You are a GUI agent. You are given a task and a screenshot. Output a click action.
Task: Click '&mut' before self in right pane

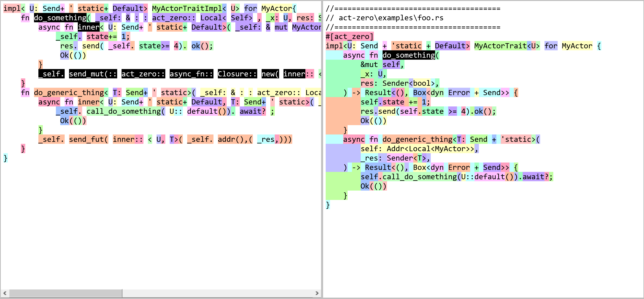tap(369, 64)
